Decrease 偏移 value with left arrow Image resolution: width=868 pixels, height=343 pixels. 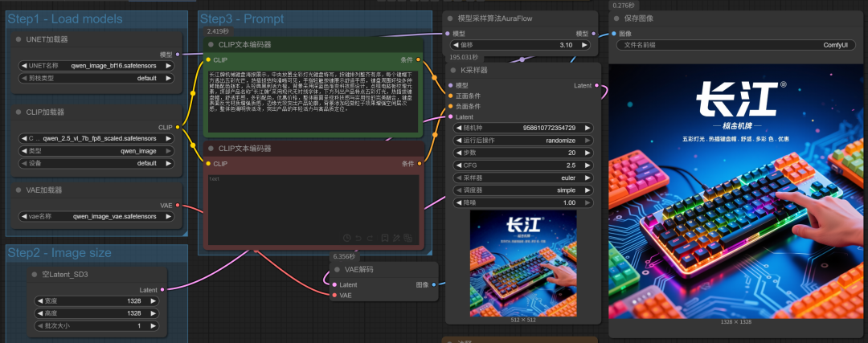[x=456, y=45]
